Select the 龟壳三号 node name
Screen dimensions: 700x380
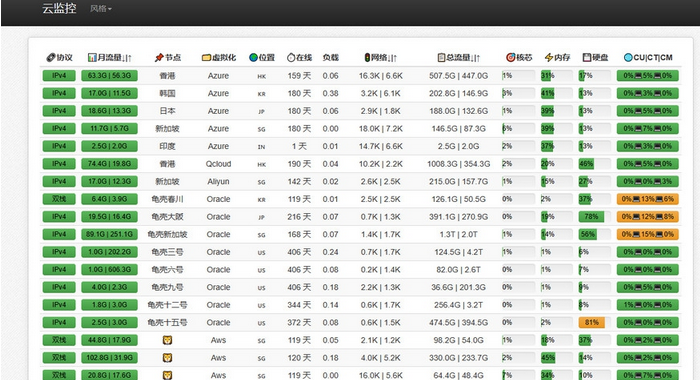pos(167,252)
